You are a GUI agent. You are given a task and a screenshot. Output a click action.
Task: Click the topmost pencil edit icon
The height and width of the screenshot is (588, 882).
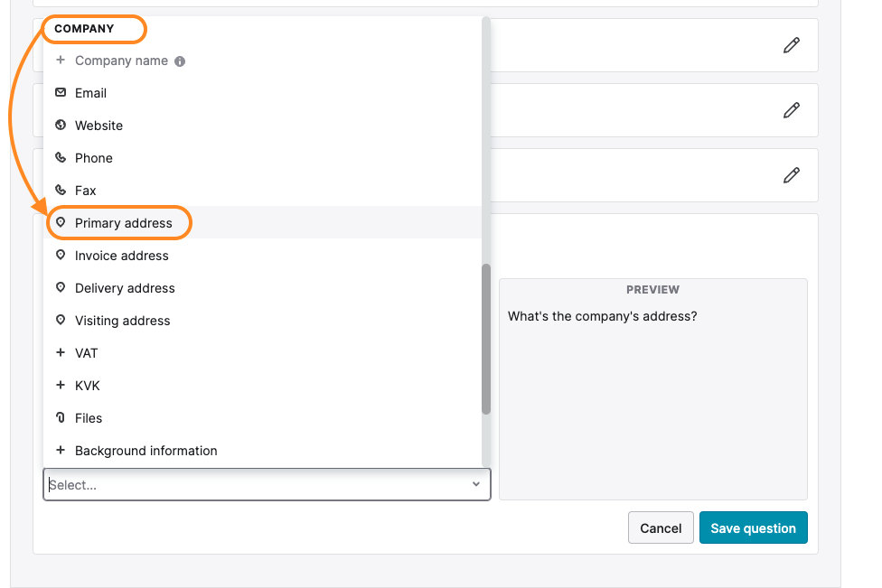coord(792,45)
